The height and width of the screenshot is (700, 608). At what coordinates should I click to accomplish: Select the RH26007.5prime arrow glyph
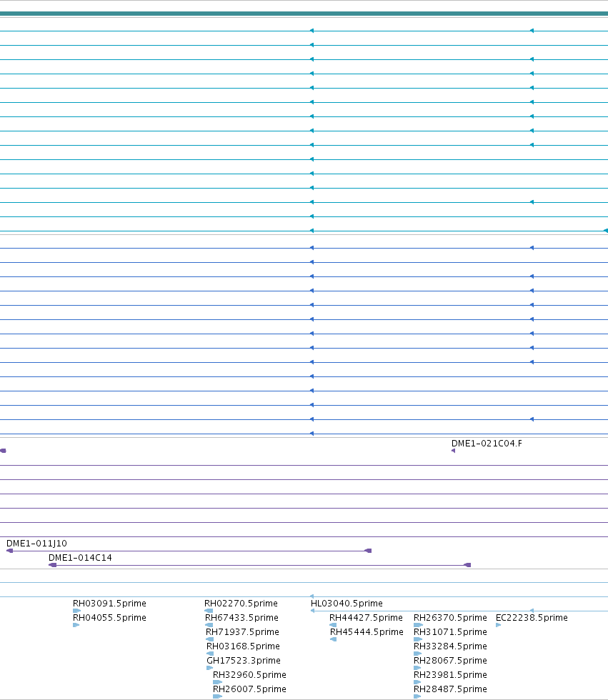[x=217, y=696]
